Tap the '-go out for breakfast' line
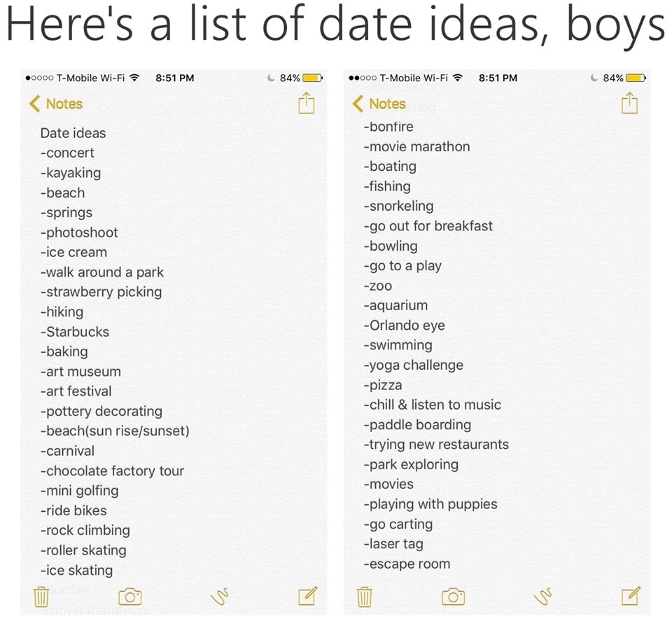Viewport: 672px width, 633px height. coord(428,226)
